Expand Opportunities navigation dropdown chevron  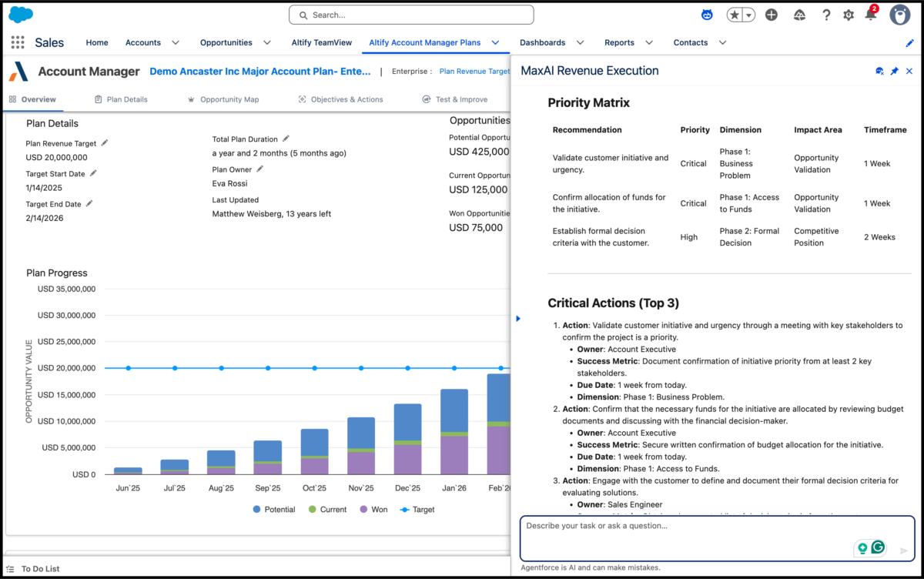click(266, 42)
